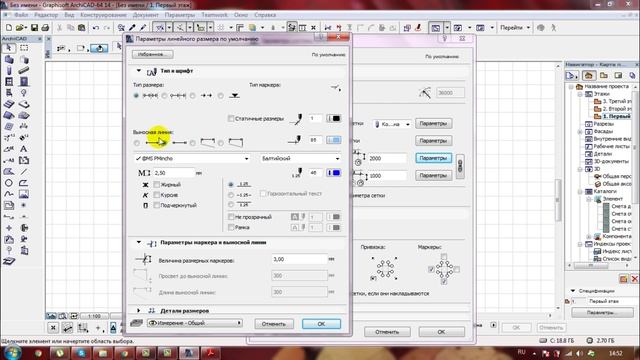Click the Избранное button
This screenshot has height=360, width=640.
152,54
